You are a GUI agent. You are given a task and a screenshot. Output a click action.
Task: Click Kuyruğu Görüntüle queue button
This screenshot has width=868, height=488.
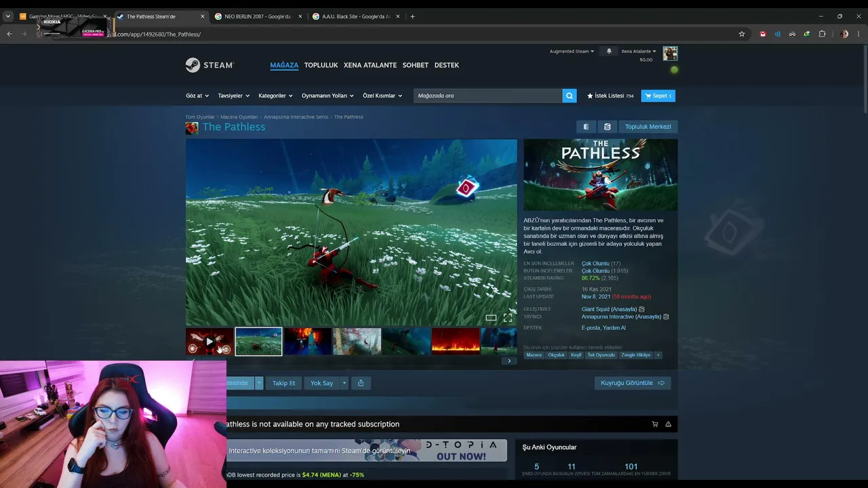tap(633, 383)
